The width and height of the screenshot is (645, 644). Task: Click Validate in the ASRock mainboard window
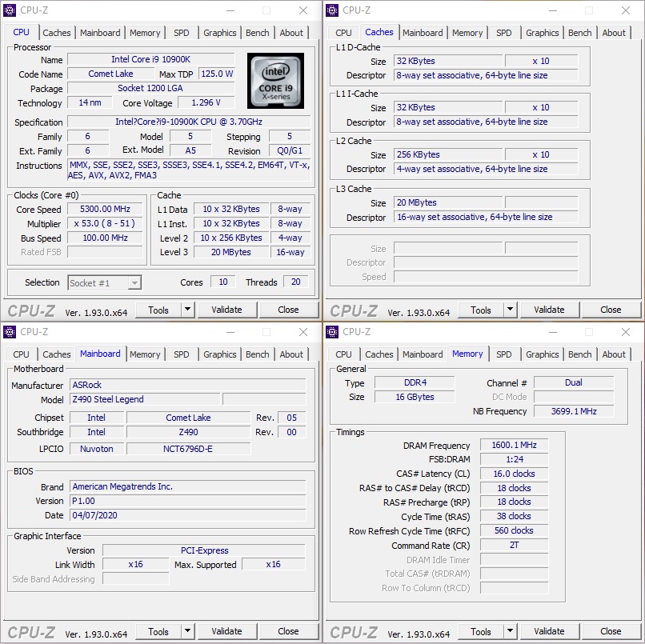click(x=226, y=631)
